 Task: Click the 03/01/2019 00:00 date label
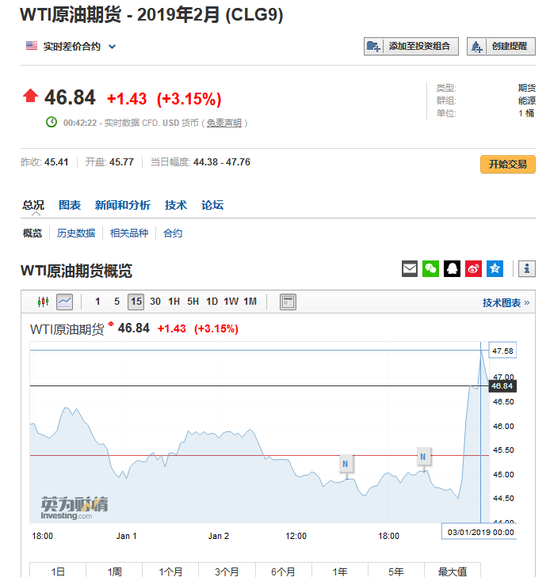click(x=480, y=532)
